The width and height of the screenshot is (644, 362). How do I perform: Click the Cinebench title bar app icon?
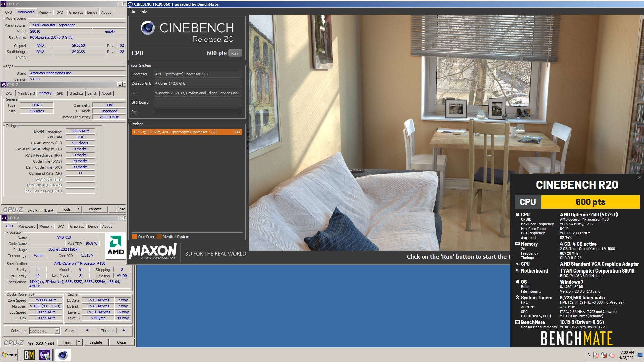[x=130, y=4]
